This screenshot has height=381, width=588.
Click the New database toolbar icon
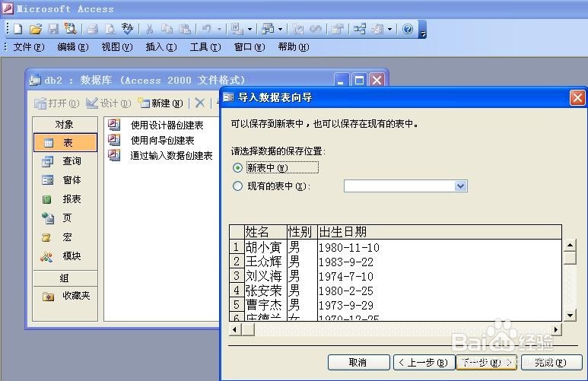point(18,29)
